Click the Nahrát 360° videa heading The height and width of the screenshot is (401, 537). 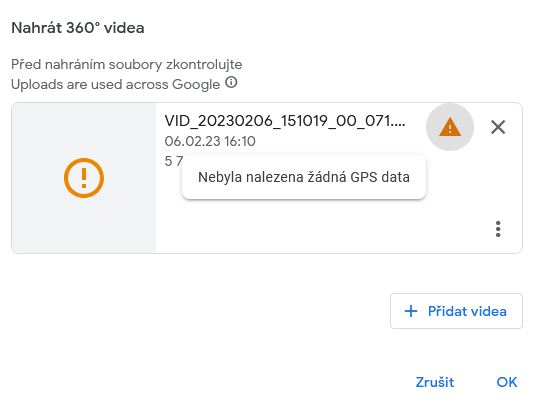[x=78, y=28]
